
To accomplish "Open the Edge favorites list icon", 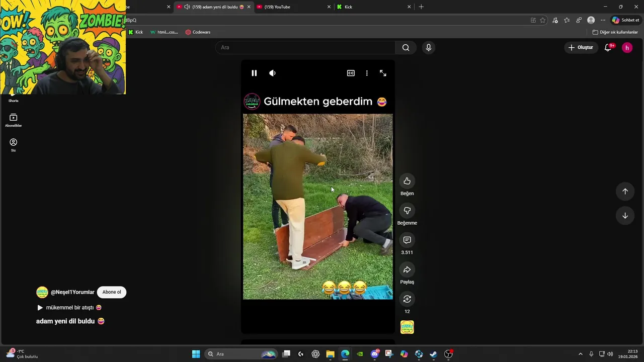I will (567, 20).
